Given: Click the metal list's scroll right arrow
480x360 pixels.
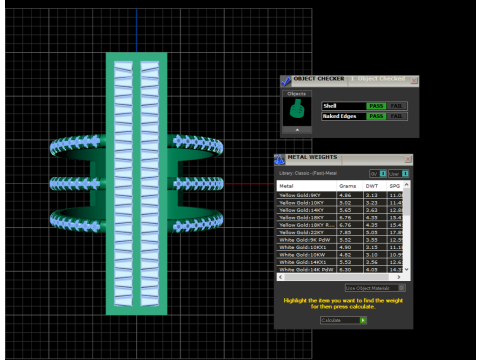Looking at the screenshot, I should tap(399, 277).
